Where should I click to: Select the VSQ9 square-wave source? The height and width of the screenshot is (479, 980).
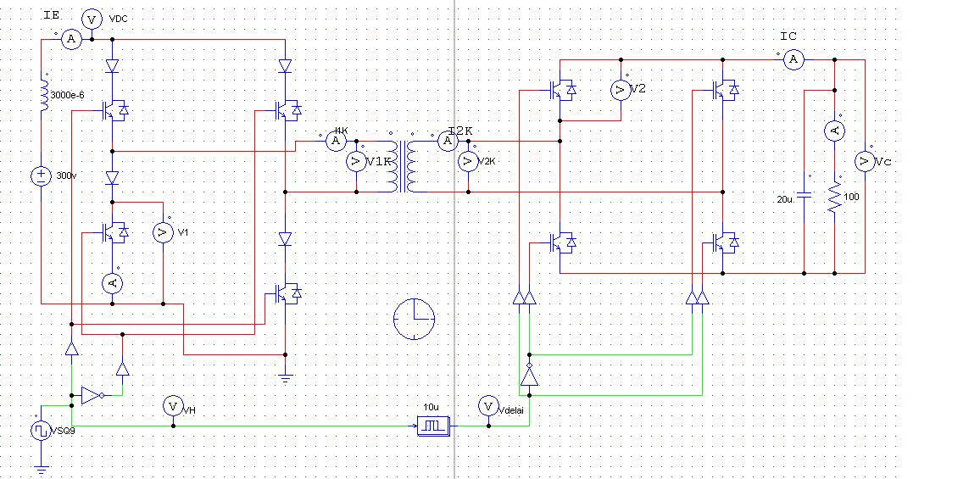(x=42, y=430)
